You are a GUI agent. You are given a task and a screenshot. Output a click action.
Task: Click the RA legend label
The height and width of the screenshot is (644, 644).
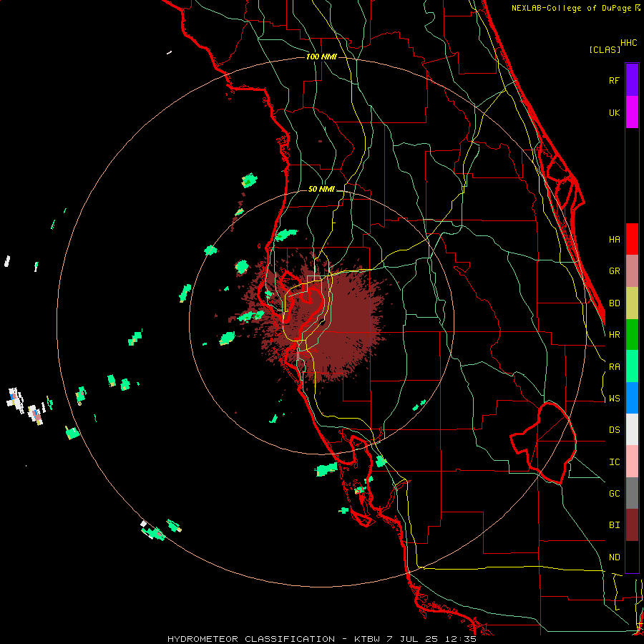click(614, 367)
